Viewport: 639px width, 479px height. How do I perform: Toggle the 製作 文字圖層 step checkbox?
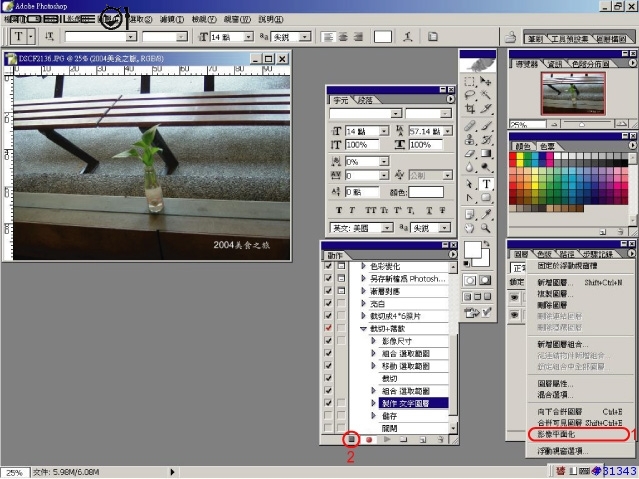click(x=328, y=403)
